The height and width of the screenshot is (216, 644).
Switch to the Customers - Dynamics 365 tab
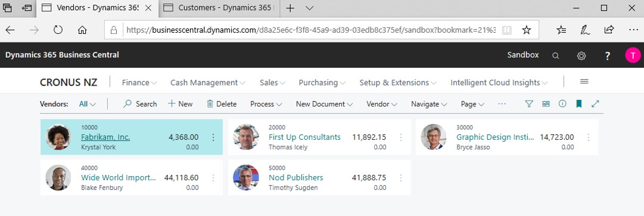click(x=219, y=8)
